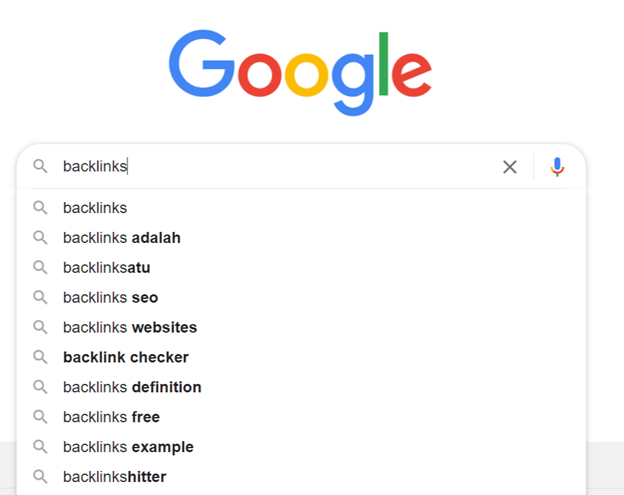
Task: Click the voice search microphone icon
Action: click(557, 167)
